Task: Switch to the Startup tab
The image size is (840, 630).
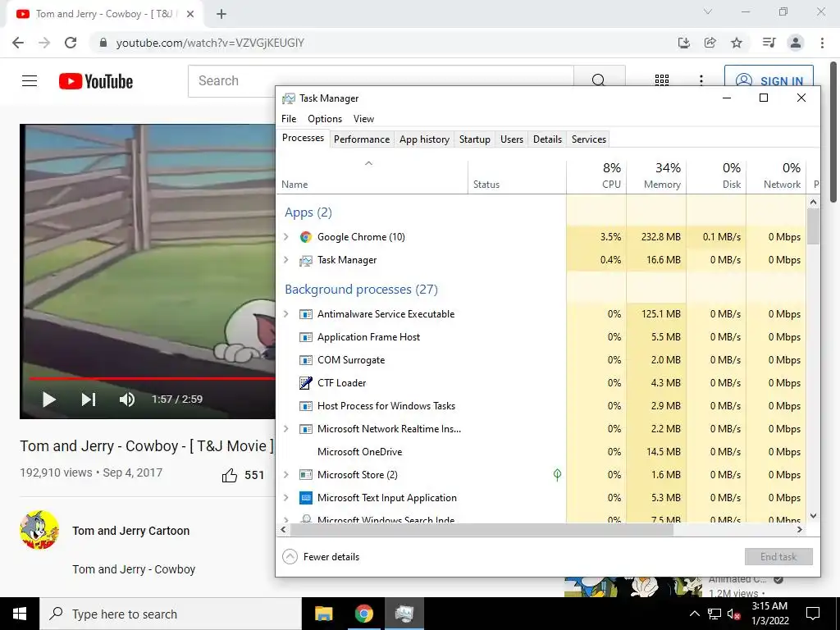Action: click(x=475, y=139)
